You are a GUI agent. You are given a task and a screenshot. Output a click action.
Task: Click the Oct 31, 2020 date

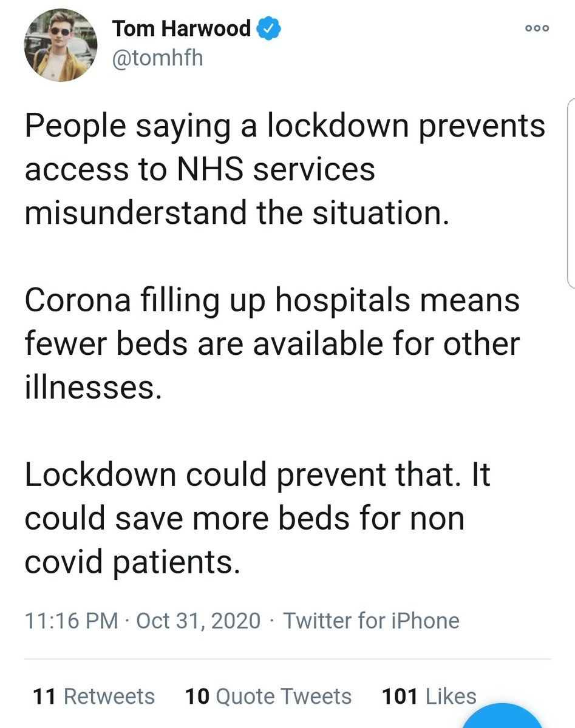[x=199, y=621]
